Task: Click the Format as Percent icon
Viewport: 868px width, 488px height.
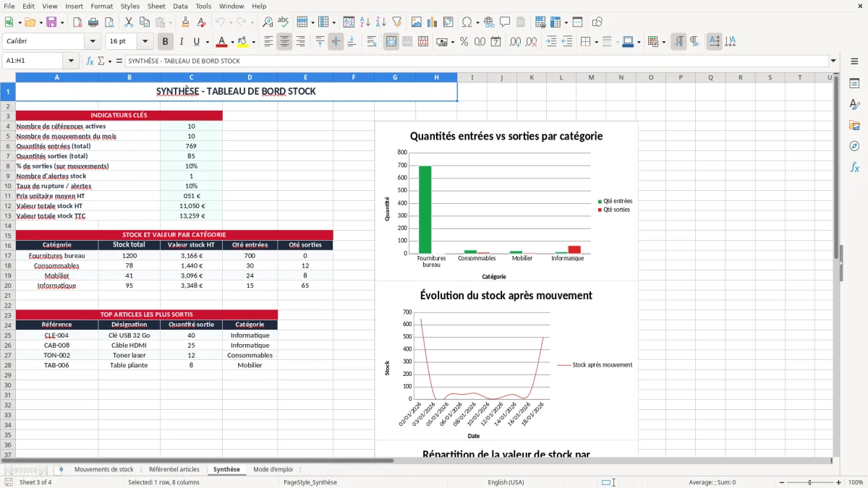Action: [464, 42]
